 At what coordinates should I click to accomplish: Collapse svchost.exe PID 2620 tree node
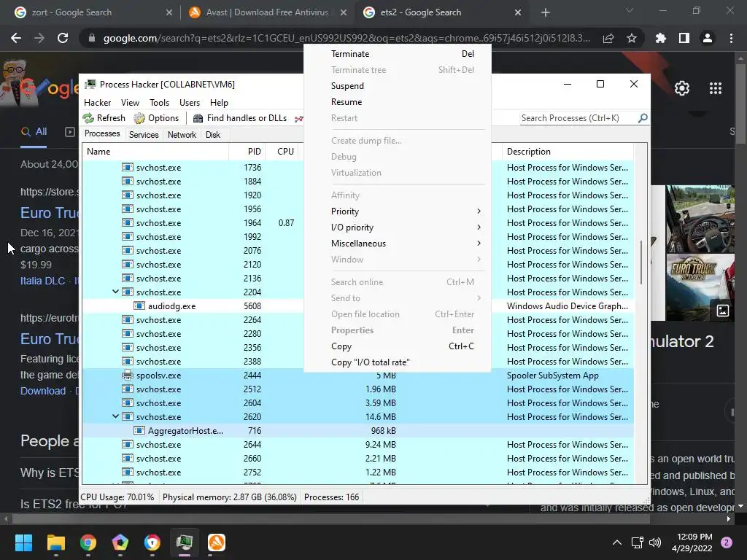pyautogui.click(x=115, y=416)
